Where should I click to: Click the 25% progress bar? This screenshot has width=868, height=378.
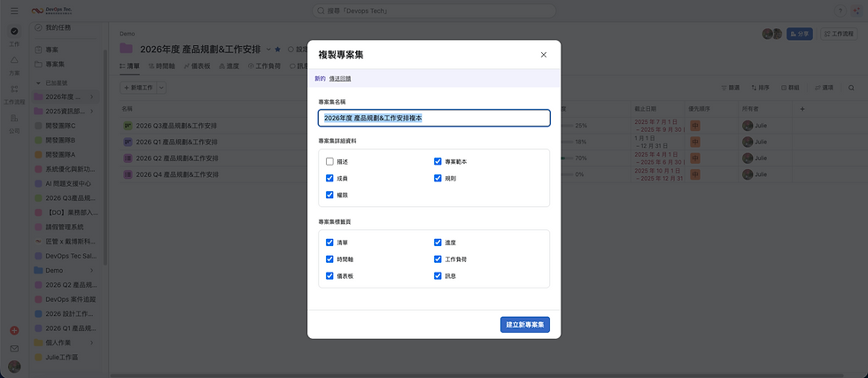(x=567, y=126)
